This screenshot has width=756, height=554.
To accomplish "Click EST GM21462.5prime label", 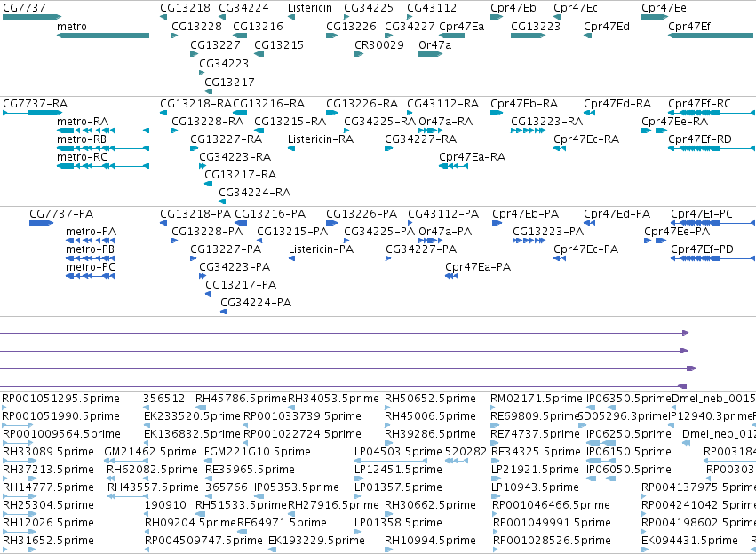I will [x=150, y=451].
